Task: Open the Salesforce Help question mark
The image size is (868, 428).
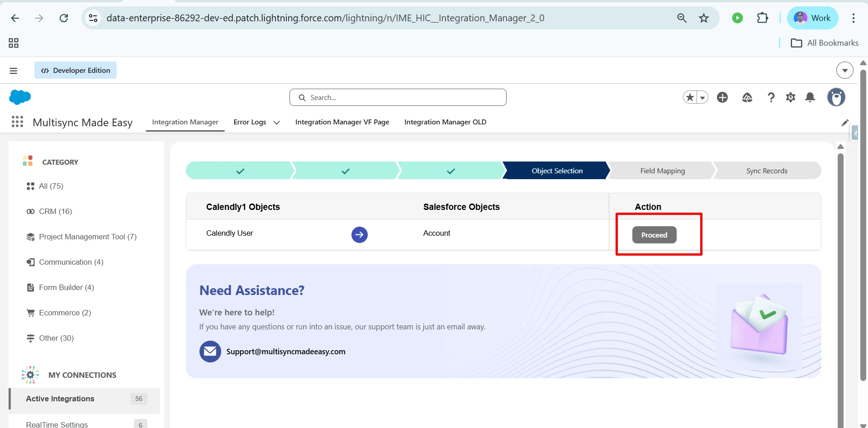Action: tap(771, 97)
